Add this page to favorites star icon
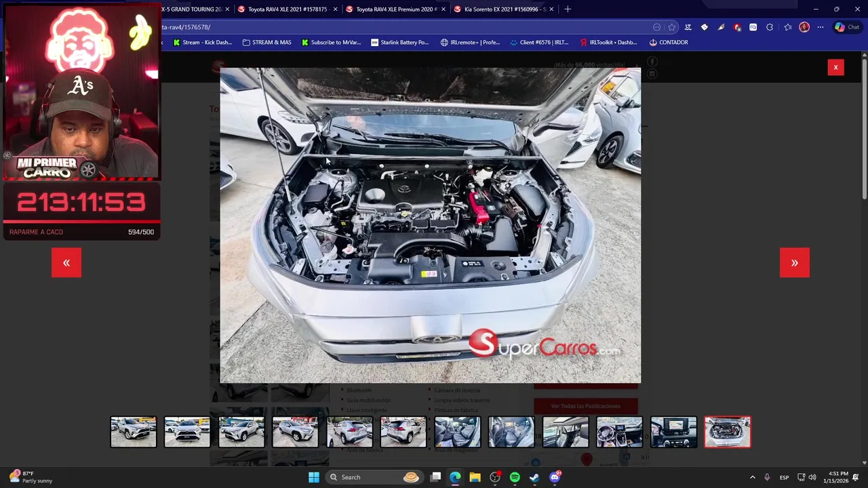The image size is (868, 488). 671,27
